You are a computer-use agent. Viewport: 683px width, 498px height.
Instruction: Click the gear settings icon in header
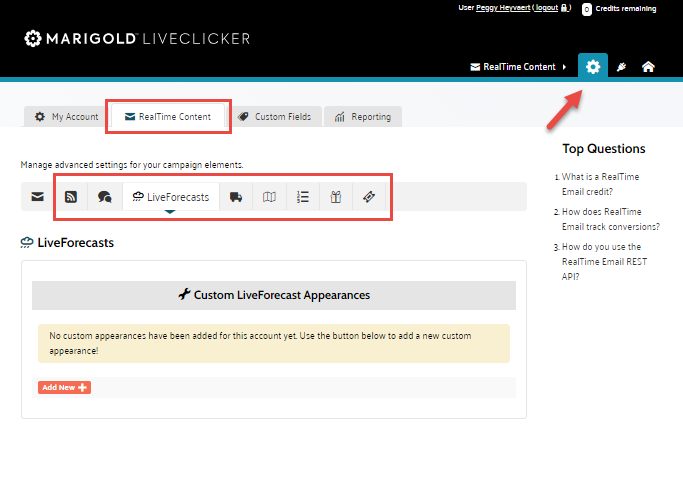click(593, 66)
